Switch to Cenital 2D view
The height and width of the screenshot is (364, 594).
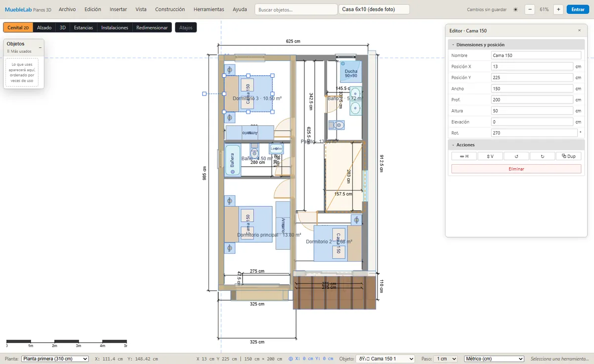point(18,28)
